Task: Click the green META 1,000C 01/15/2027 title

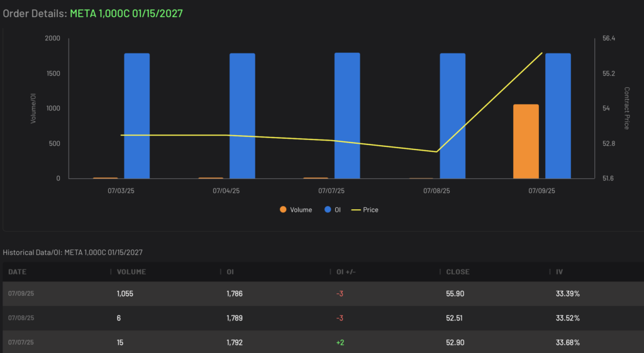Action: 126,14
